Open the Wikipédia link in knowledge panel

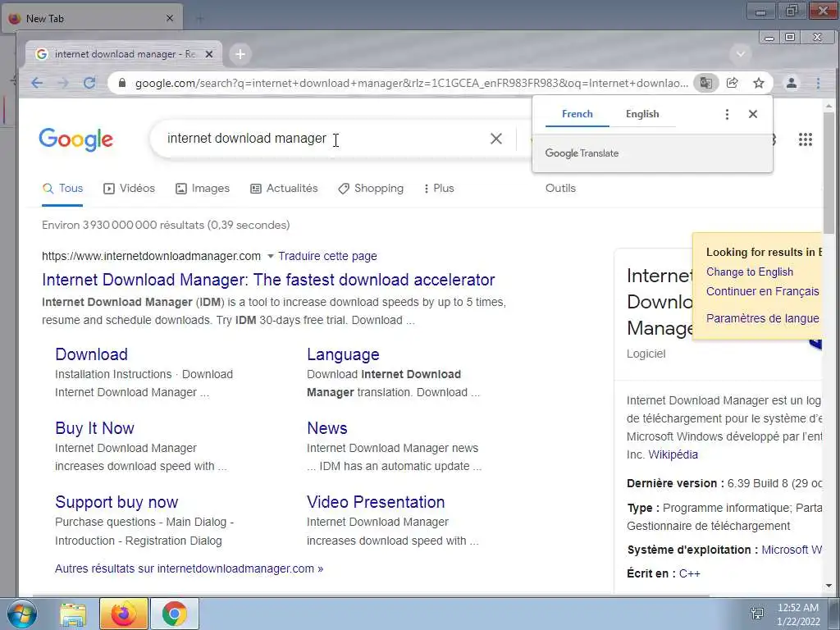(x=673, y=454)
